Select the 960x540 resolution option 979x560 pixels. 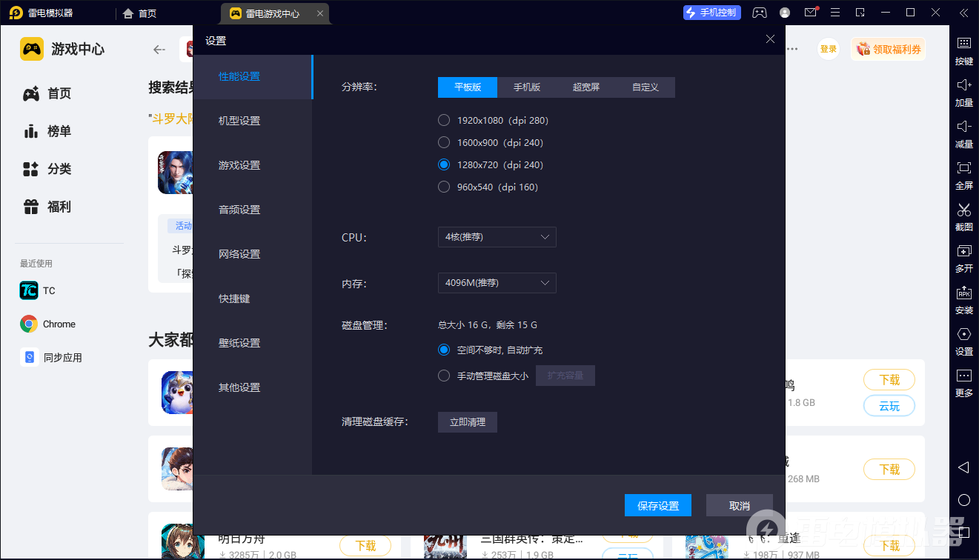443,187
